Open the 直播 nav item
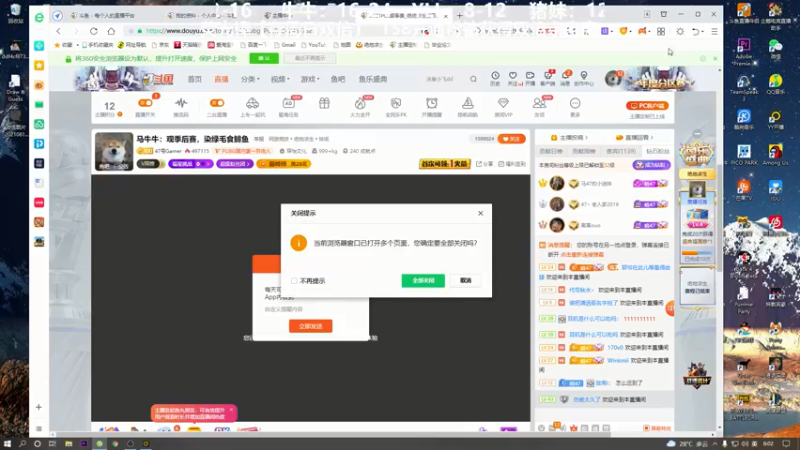 (x=221, y=79)
